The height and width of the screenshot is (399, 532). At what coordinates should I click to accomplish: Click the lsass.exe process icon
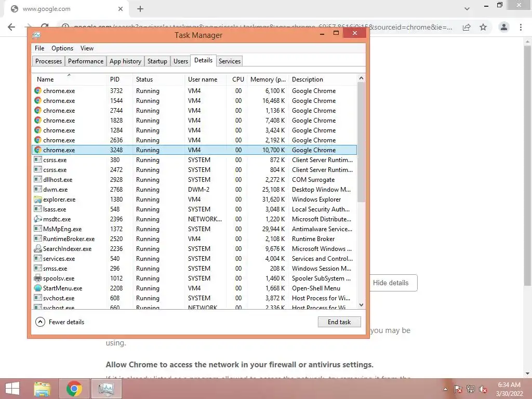click(37, 209)
